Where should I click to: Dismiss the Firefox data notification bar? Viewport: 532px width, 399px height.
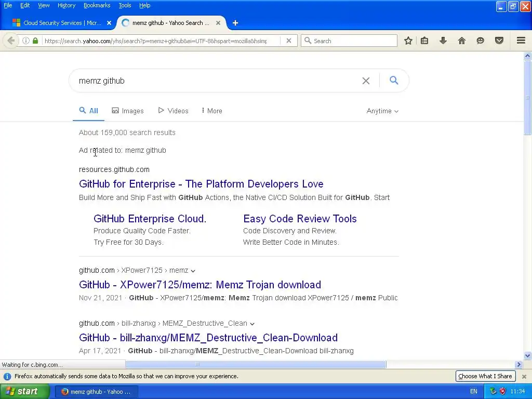coord(524,377)
